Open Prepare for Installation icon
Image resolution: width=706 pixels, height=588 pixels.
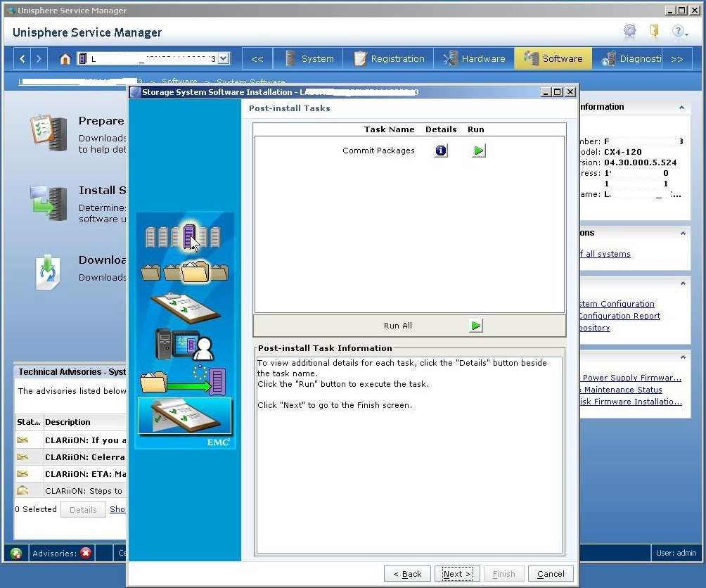coord(49,132)
